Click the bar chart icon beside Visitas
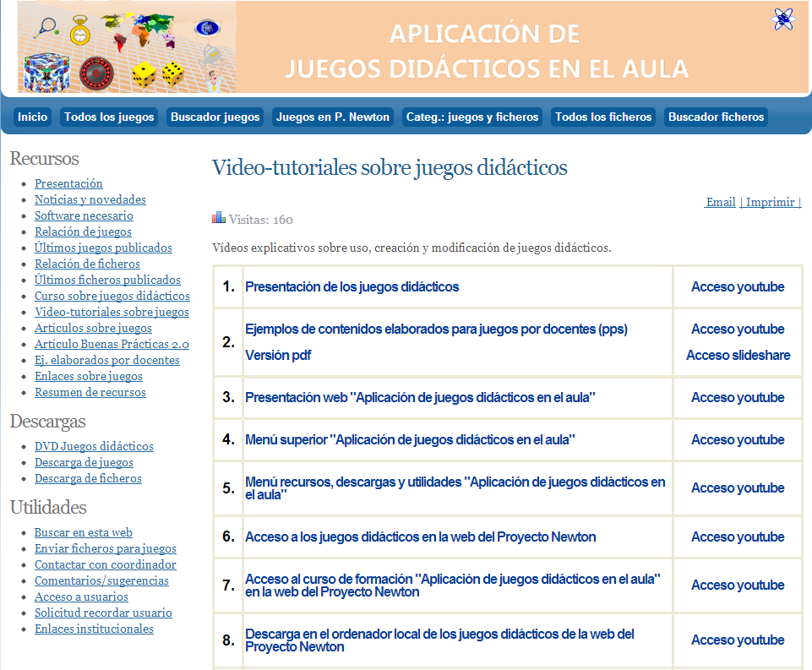 [x=219, y=218]
